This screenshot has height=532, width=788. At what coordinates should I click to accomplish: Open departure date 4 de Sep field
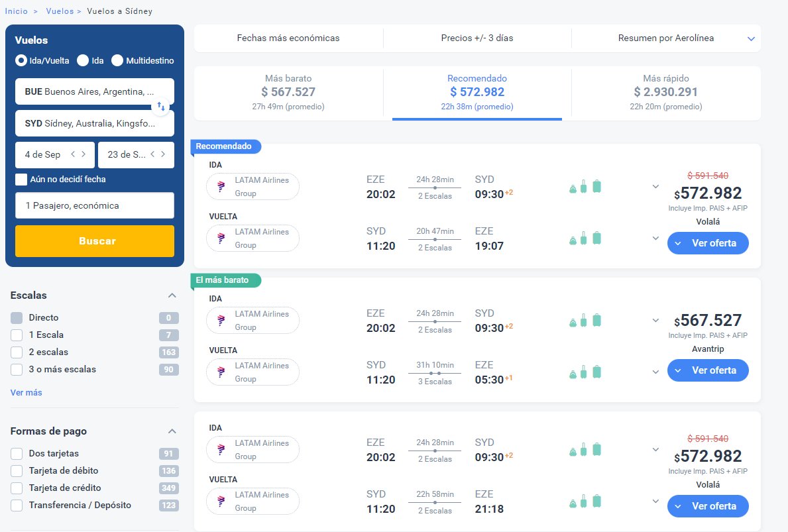click(x=55, y=155)
